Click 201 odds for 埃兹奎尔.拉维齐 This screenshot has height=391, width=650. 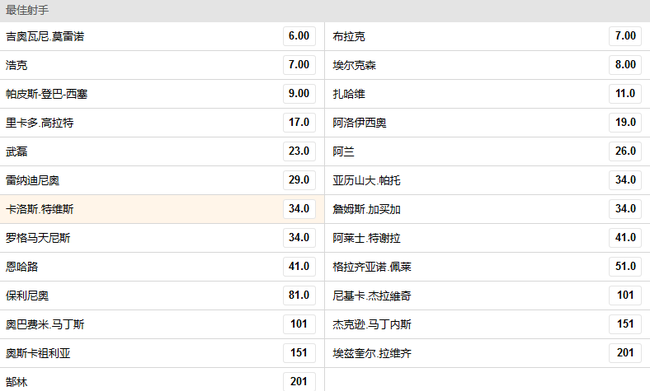[x=625, y=353]
